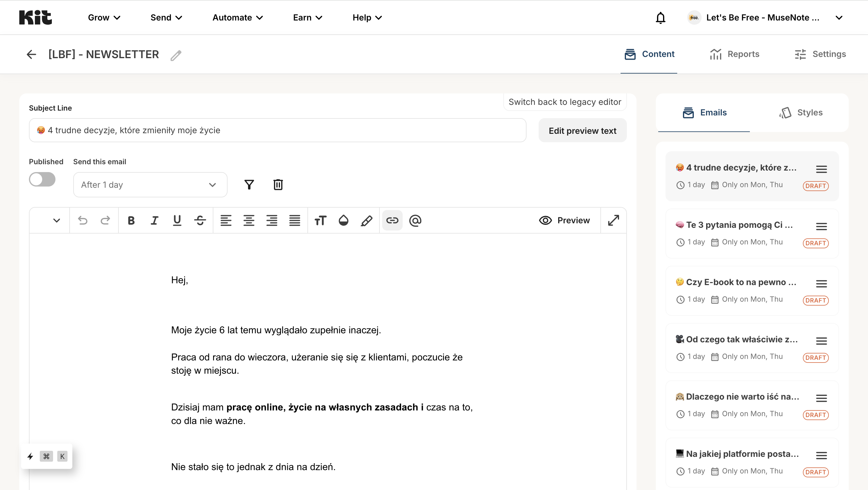Open the Automate menu

(x=237, y=17)
